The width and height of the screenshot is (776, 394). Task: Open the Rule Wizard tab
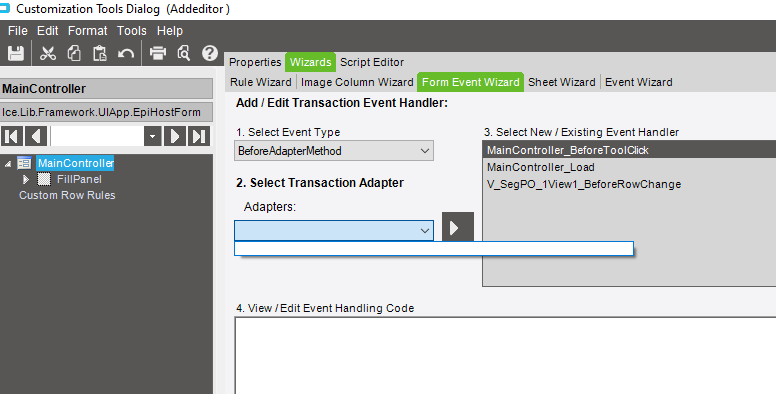click(261, 82)
